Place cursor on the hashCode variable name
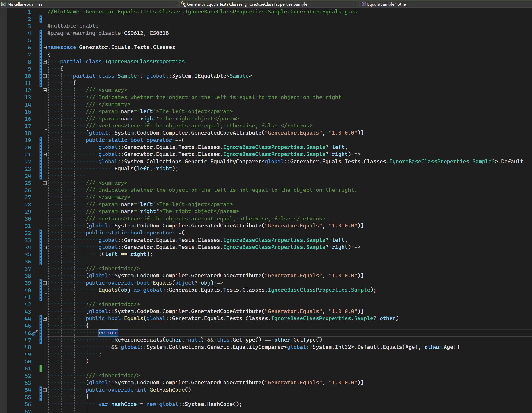 pyautogui.click(x=124, y=404)
